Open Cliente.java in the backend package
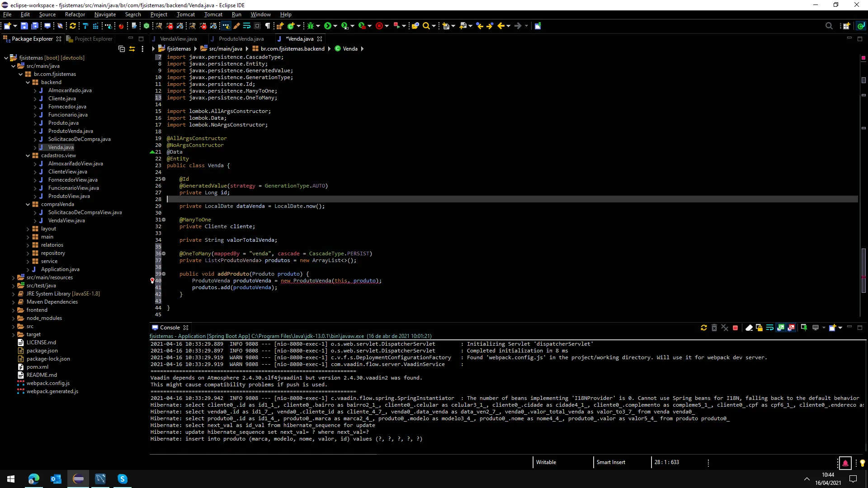Viewport: 868px width, 488px height. click(x=62, y=99)
